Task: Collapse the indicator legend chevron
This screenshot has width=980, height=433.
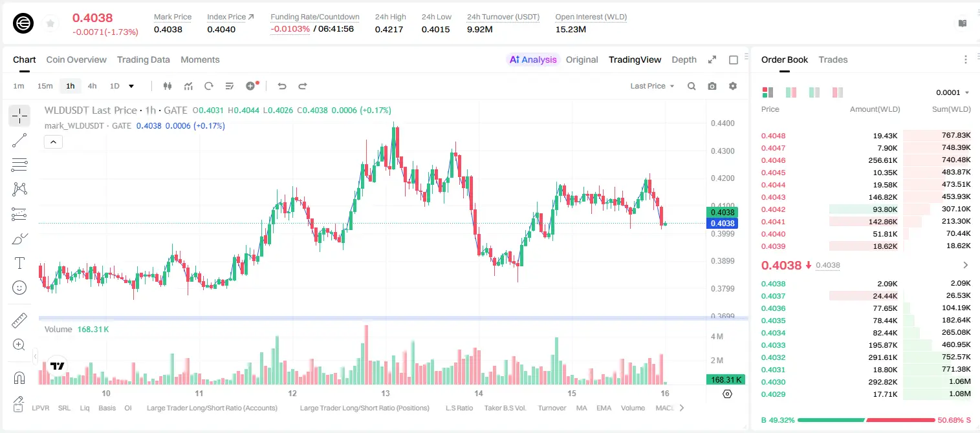Action: tap(53, 142)
